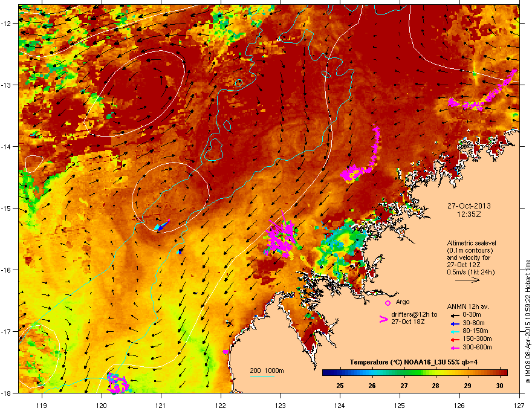Click the dark red 30°C end of color bar
532x411 pixels.
point(505,373)
